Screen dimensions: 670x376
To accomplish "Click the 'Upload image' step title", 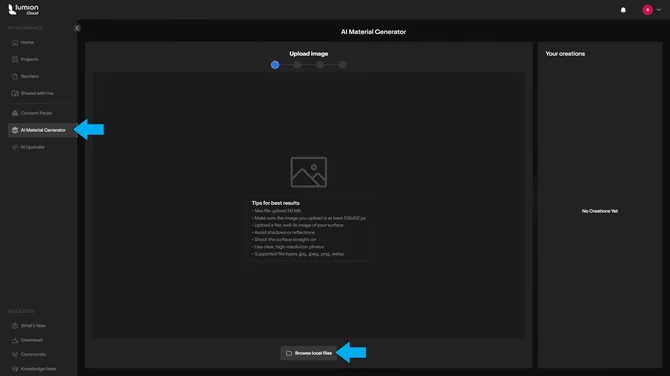I will click(x=309, y=54).
